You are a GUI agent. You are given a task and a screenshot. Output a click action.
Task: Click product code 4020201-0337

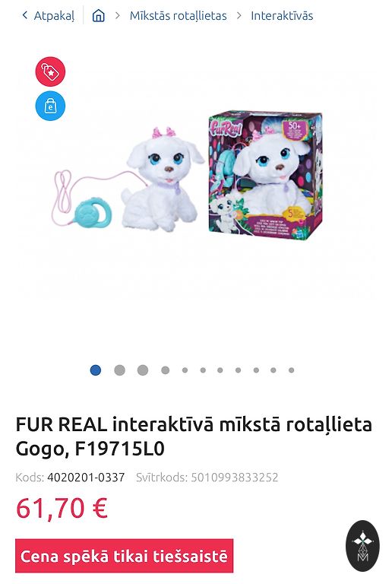pos(86,478)
